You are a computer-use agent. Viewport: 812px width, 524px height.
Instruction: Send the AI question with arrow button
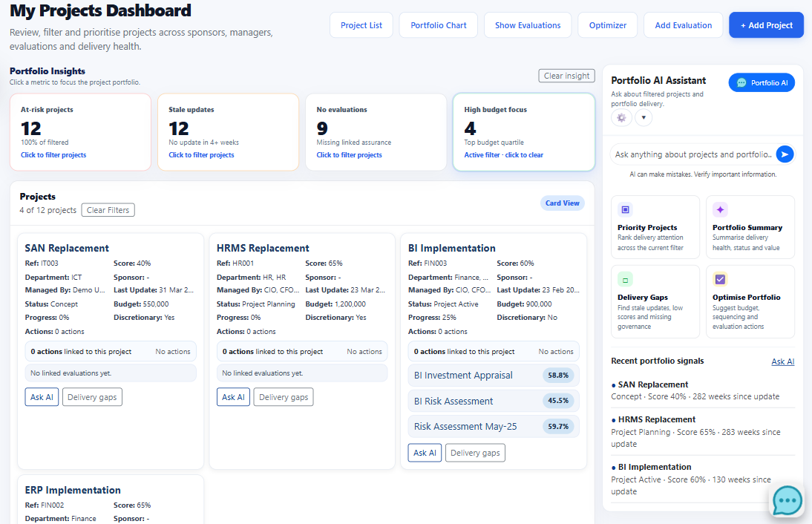click(785, 154)
